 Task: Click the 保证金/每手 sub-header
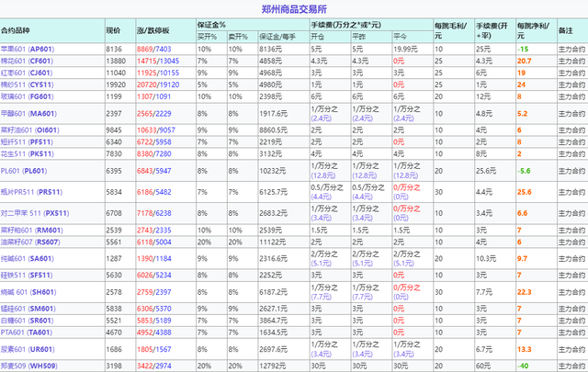(x=277, y=37)
